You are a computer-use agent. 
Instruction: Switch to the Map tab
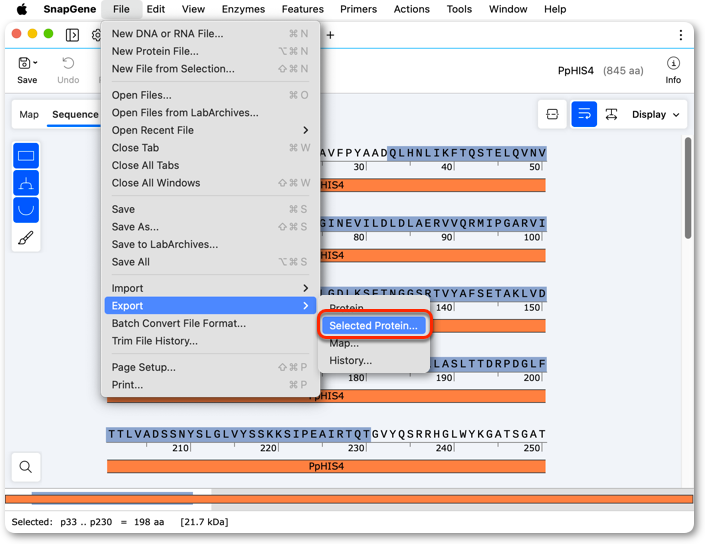29,114
